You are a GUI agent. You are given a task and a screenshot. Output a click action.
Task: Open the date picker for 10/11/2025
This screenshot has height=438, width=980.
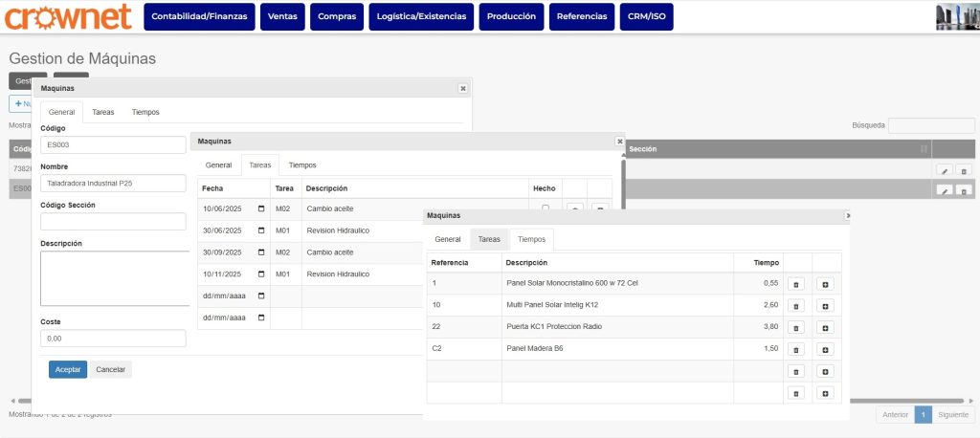262,274
